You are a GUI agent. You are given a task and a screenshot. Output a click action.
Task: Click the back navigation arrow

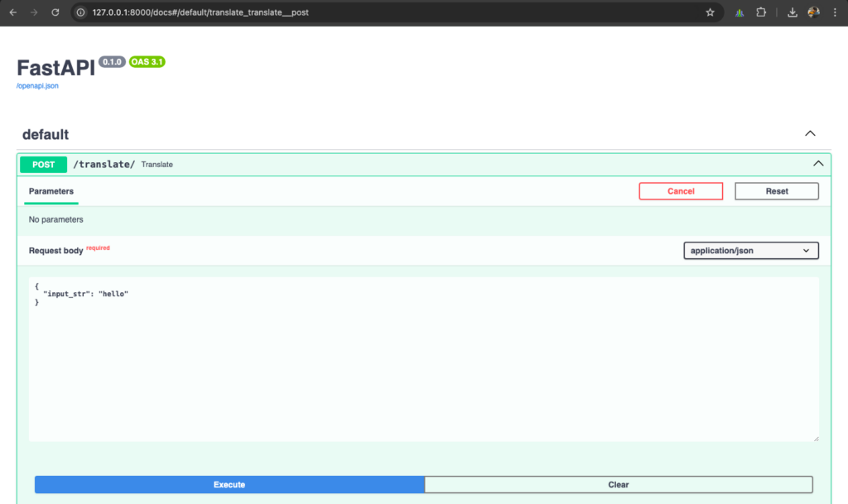click(14, 12)
